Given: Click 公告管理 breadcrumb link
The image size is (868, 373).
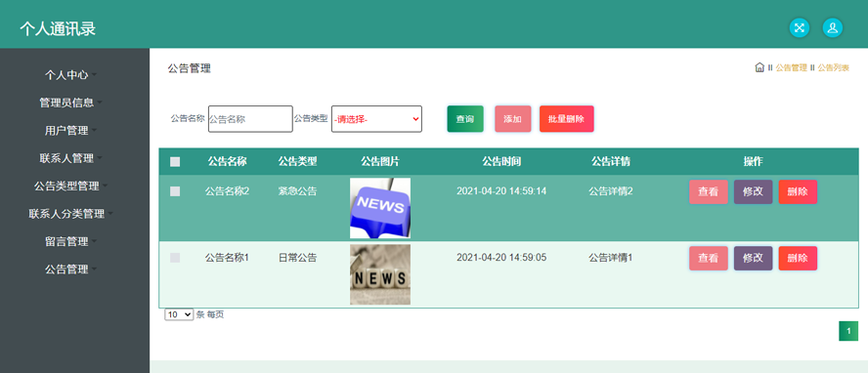Looking at the screenshot, I should pos(791,68).
